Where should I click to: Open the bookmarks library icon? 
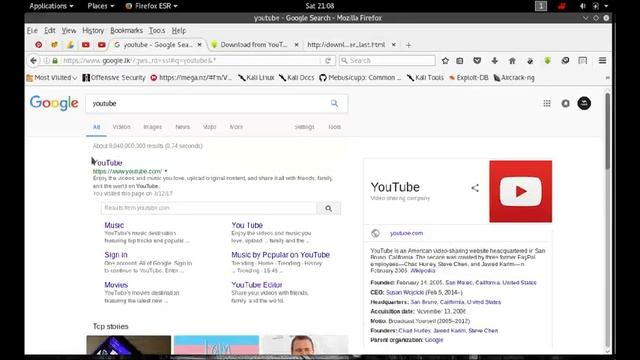coord(460,60)
